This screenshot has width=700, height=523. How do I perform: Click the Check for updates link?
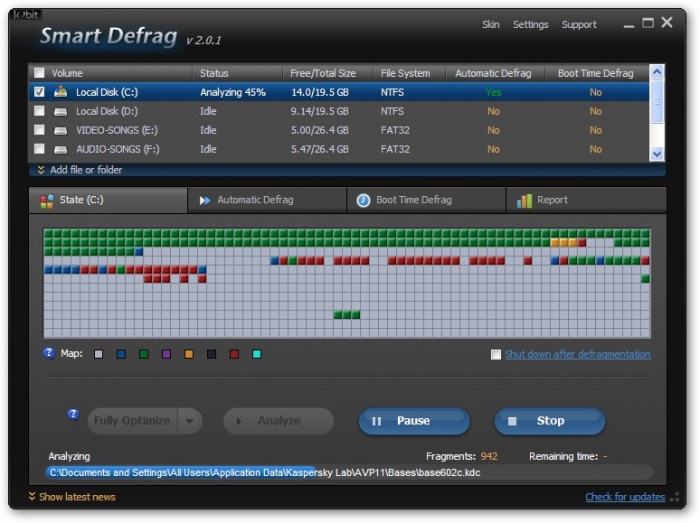(625, 497)
